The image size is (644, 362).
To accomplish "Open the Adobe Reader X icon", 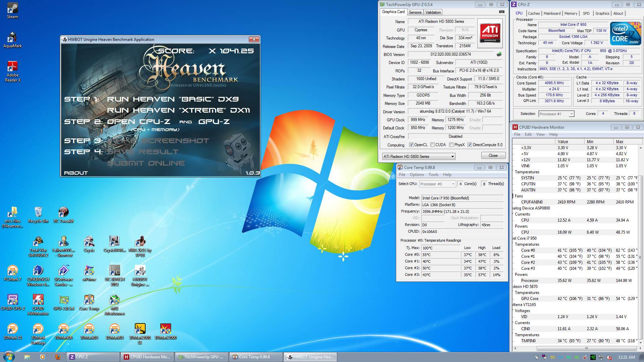I will [12, 71].
